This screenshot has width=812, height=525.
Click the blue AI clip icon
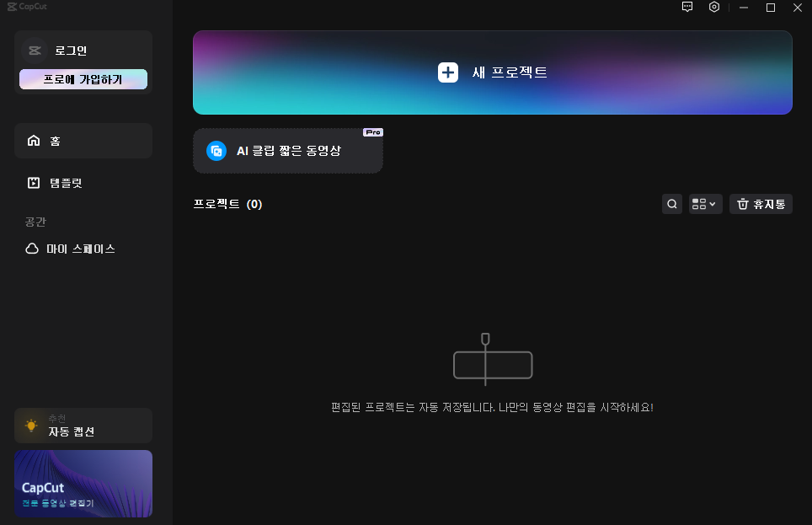pos(216,151)
